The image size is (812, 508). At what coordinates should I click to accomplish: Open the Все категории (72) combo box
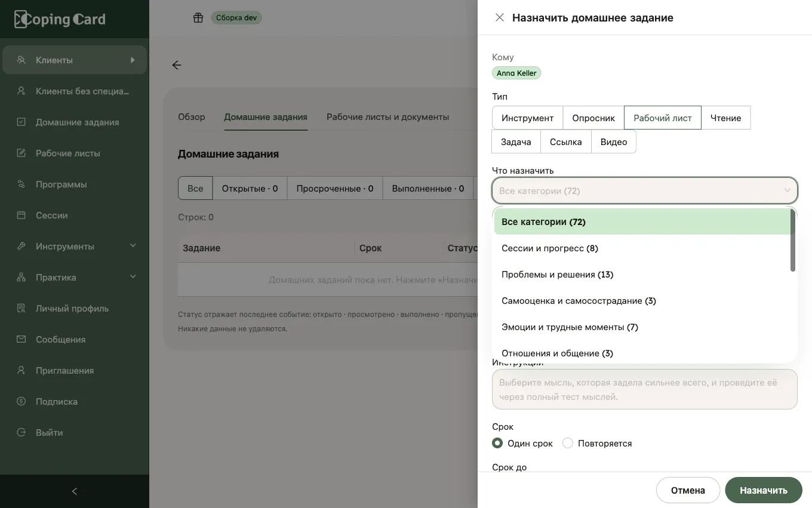tap(645, 191)
